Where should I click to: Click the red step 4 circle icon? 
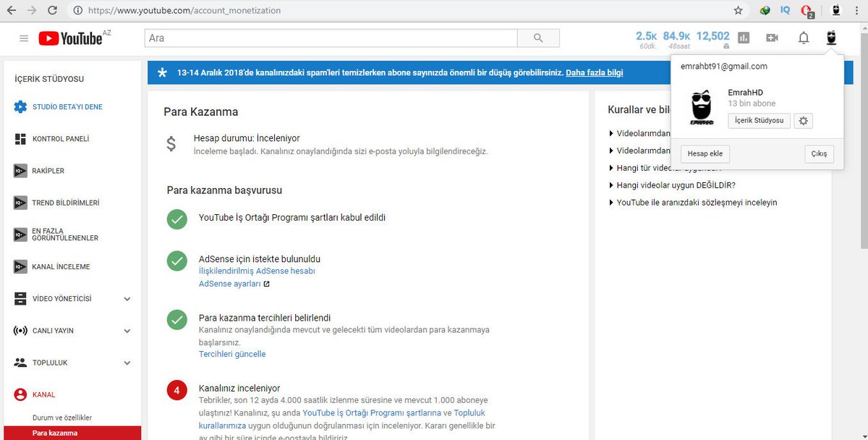click(176, 392)
